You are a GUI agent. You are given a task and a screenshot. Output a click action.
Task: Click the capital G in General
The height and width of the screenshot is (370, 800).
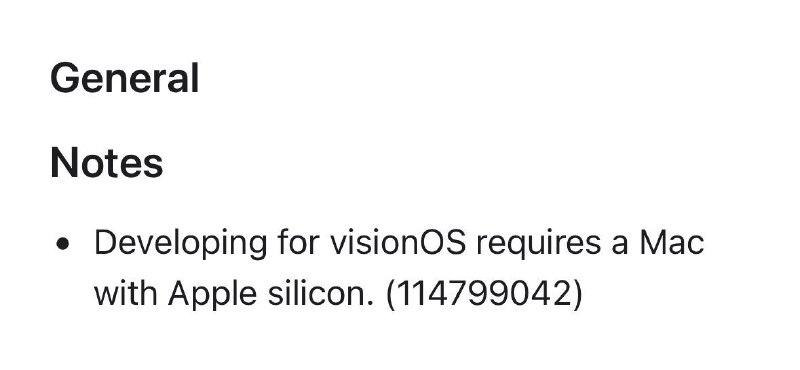[64, 78]
